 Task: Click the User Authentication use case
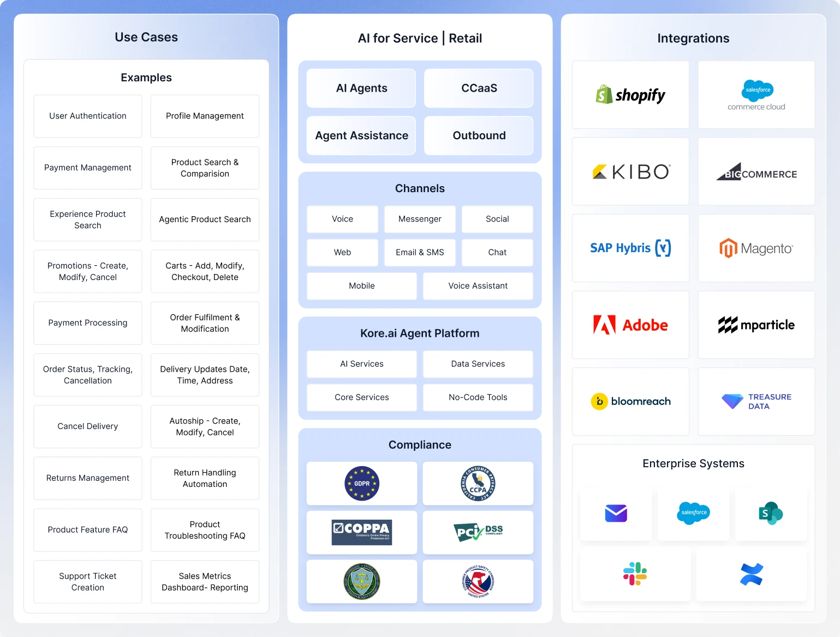click(88, 116)
